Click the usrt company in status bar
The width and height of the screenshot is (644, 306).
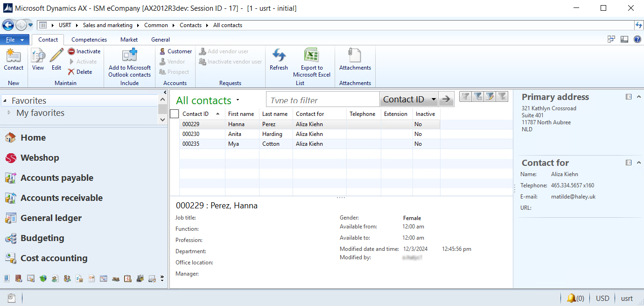[627, 298]
